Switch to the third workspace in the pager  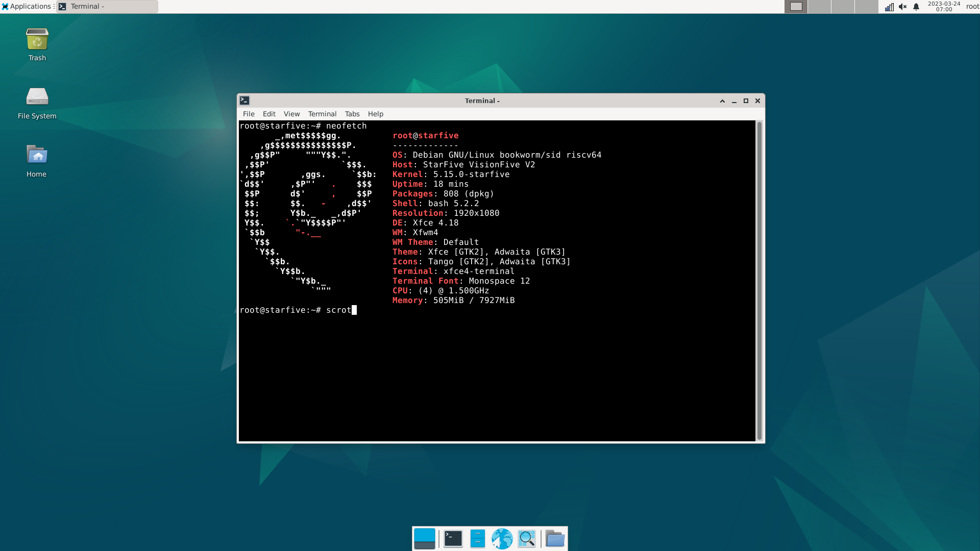point(843,7)
